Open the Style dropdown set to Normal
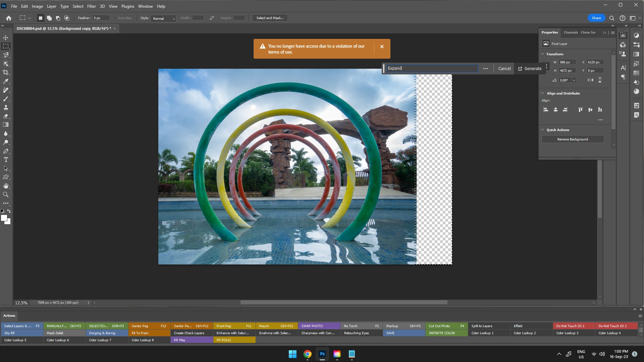Image resolution: width=644 pixels, height=362 pixels. point(163,18)
